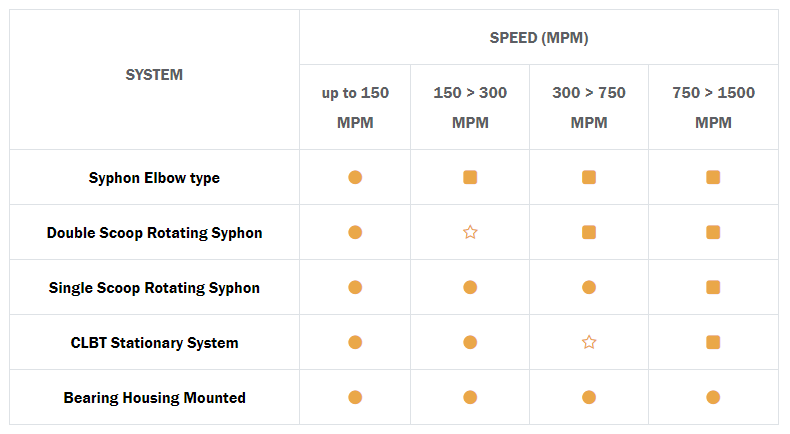790x434 pixels.
Task: Select the SYSTEM column header
Action: tap(154, 75)
